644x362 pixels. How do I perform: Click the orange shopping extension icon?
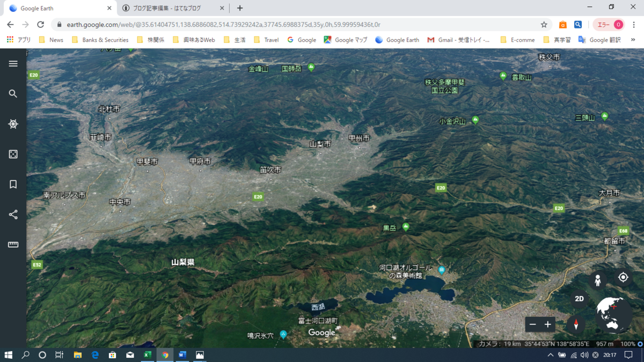pos(562,25)
